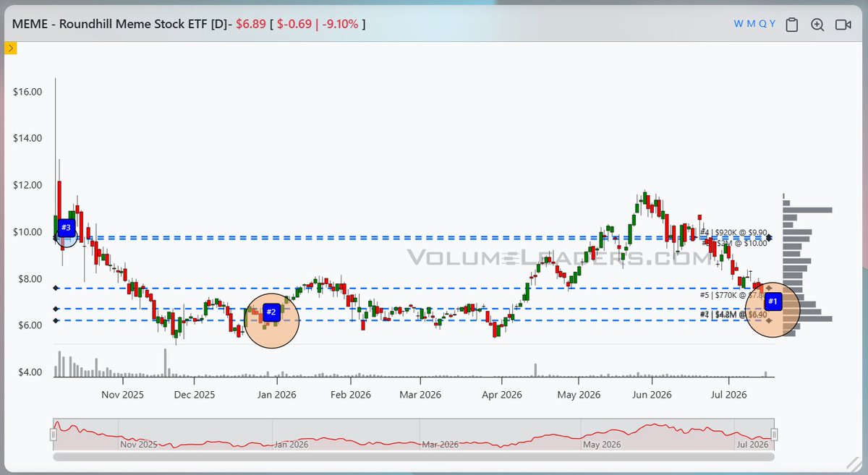Image resolution: width=868 pixels, height=475 pixels.
Task: Select the blue #1 trade marker
Action: [773, 301]
